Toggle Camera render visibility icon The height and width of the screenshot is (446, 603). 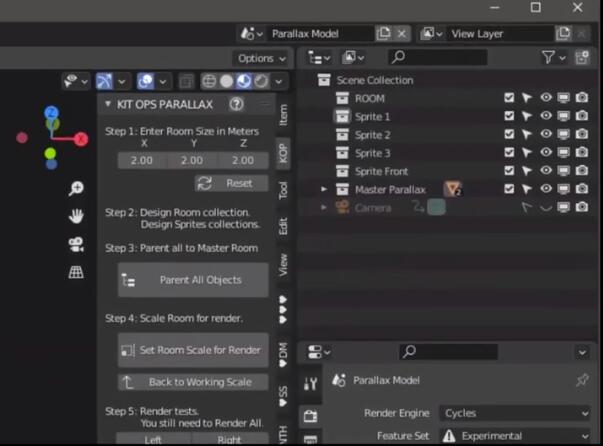pyautogui.click(x=582, y=207)
